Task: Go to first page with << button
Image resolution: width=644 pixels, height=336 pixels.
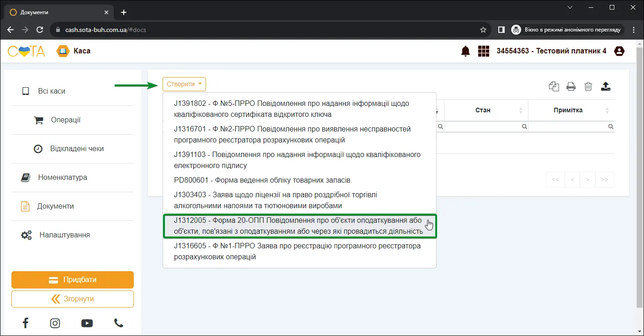Action: coord(555,179)
